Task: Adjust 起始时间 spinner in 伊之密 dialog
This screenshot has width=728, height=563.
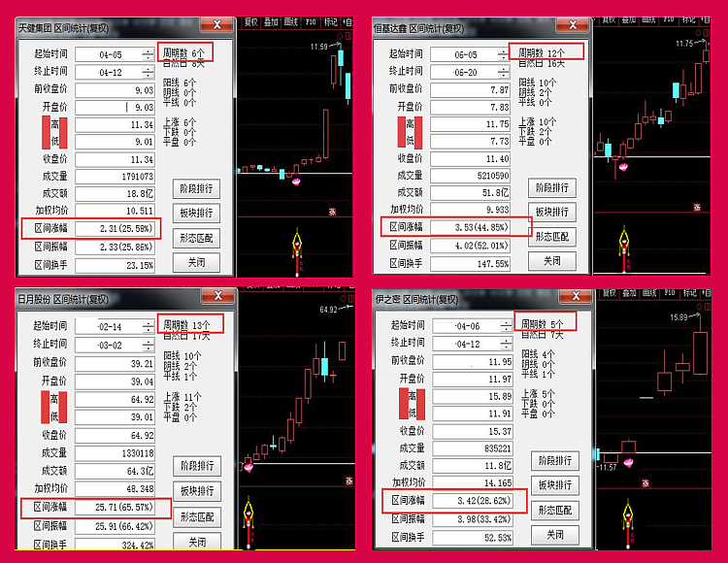Action: click(x=503, y=327)
